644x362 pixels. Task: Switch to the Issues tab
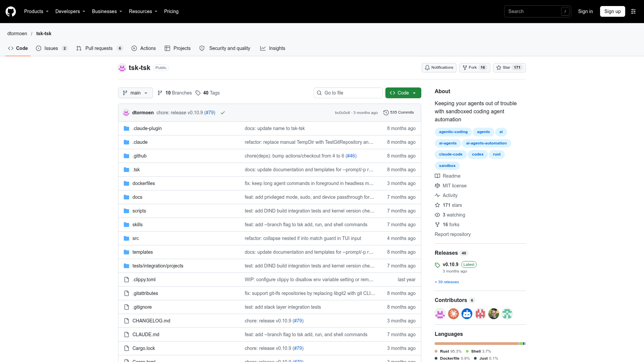point(52,48)
